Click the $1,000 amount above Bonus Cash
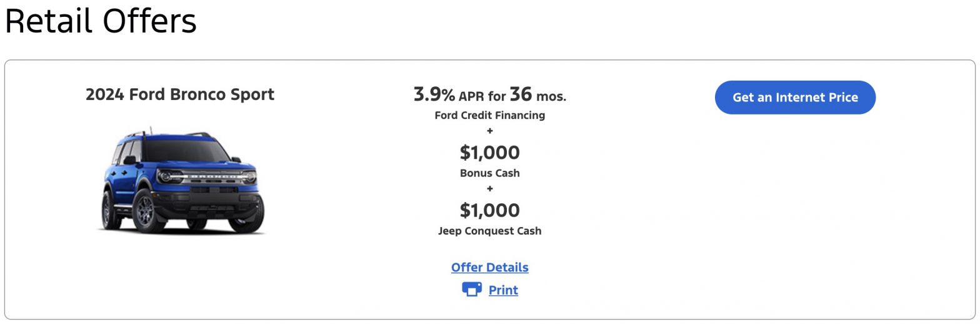 pyautogui.click(x=490, y=152)
